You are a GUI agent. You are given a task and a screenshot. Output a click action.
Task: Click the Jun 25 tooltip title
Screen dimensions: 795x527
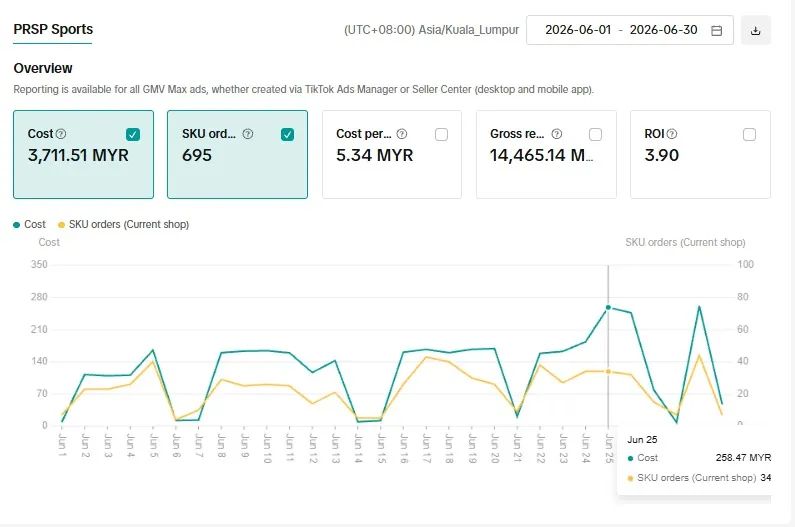pos(642,440)
